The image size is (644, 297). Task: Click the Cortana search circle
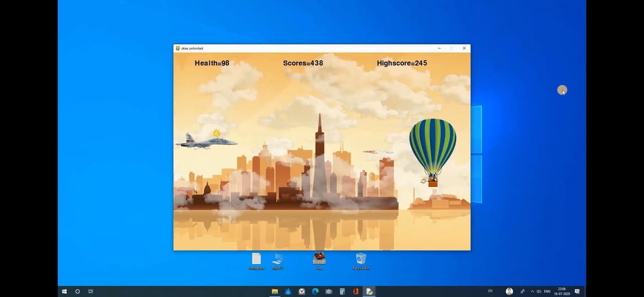77,291
